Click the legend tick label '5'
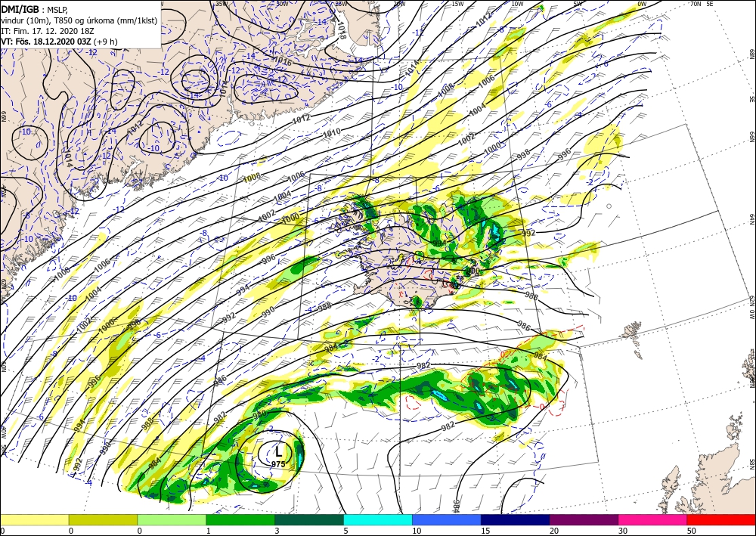The width and height of the screenshot is (756, 536). tap(346, 531)
